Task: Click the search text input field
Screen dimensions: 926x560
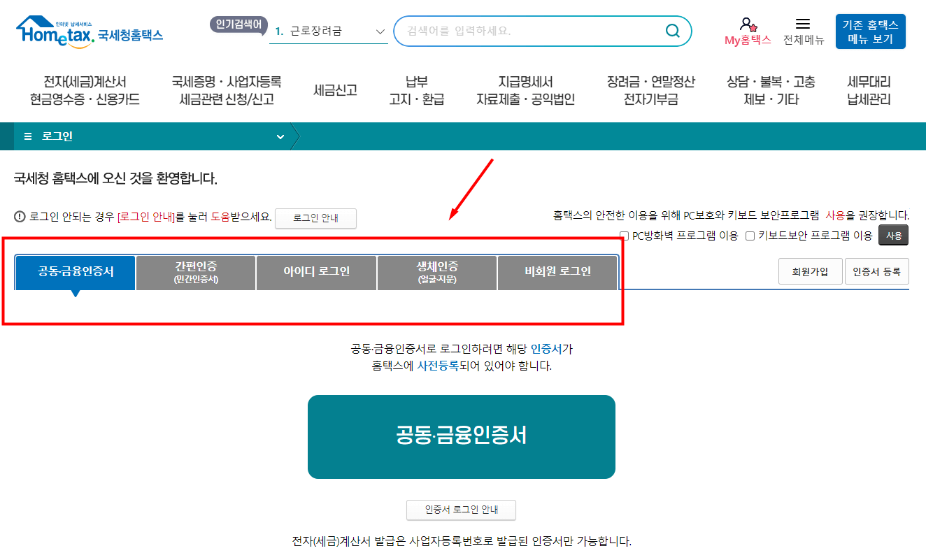Action: (525, 31)
